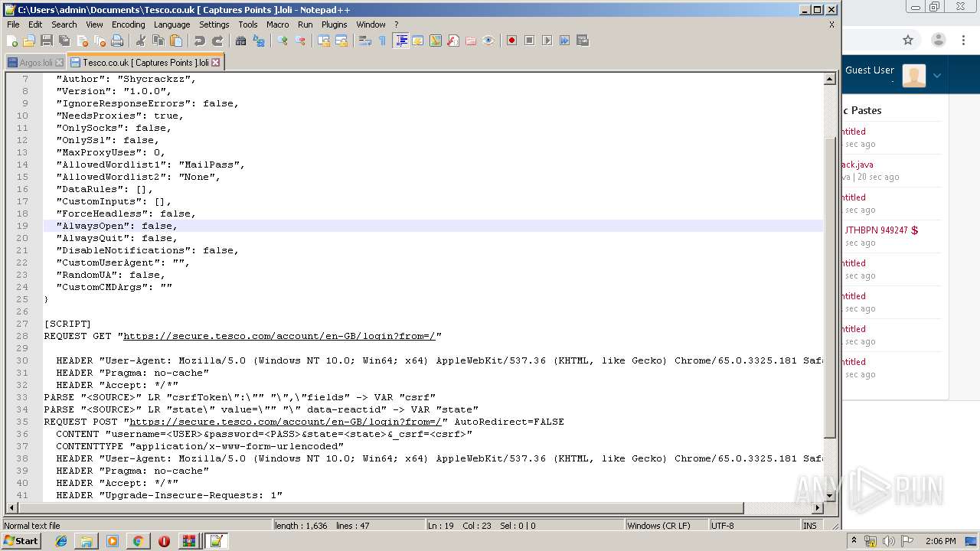Click the Synchronize Vertical Scrolling icon
The width and height of the screenshot is (980, 551).
pyautogui.click(x=324, y=41)
